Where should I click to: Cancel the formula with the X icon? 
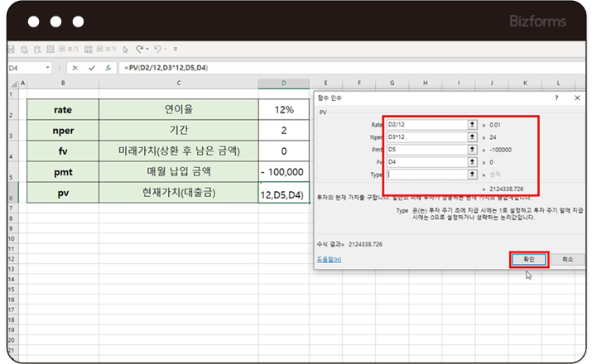click(x=75, y=68)
